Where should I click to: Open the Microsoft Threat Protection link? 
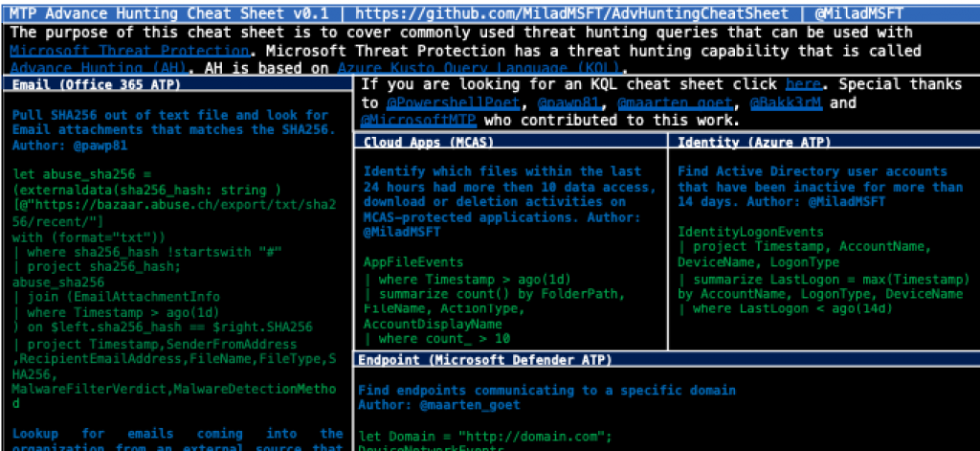point(130,51)
